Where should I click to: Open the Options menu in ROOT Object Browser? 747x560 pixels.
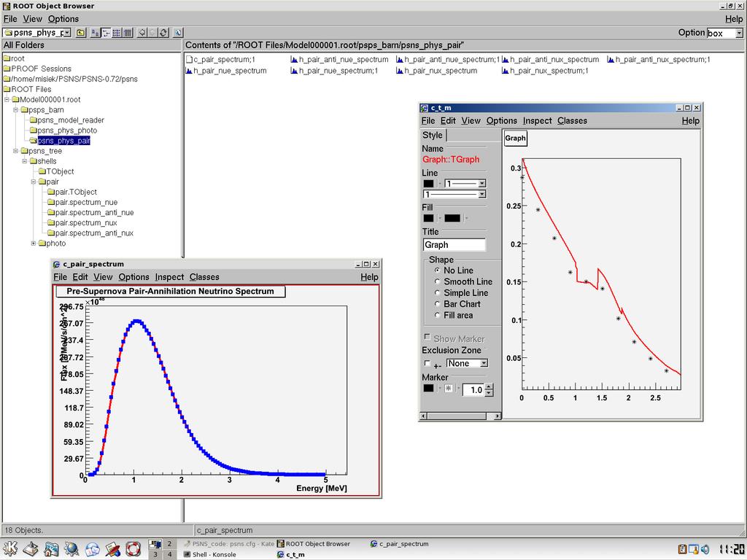63,19
